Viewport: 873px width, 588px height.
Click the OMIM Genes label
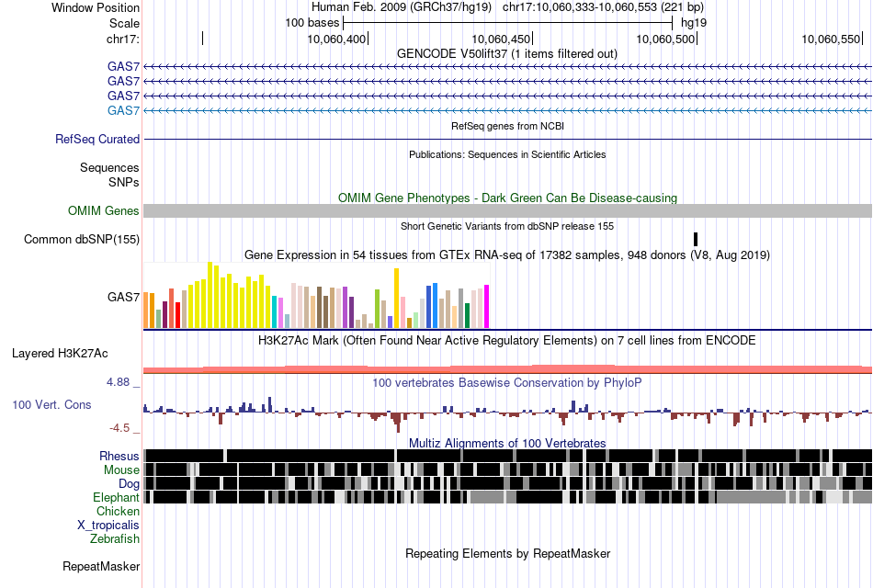[x=104, y=211]
